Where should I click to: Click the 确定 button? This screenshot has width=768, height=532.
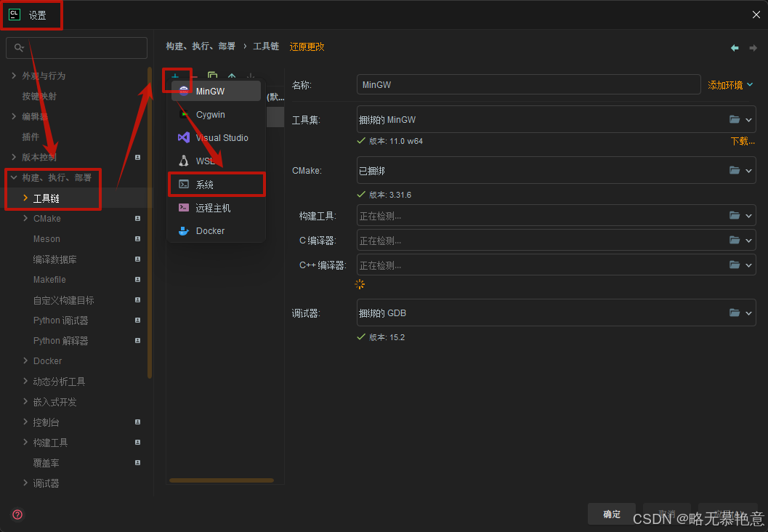(612, 514)
